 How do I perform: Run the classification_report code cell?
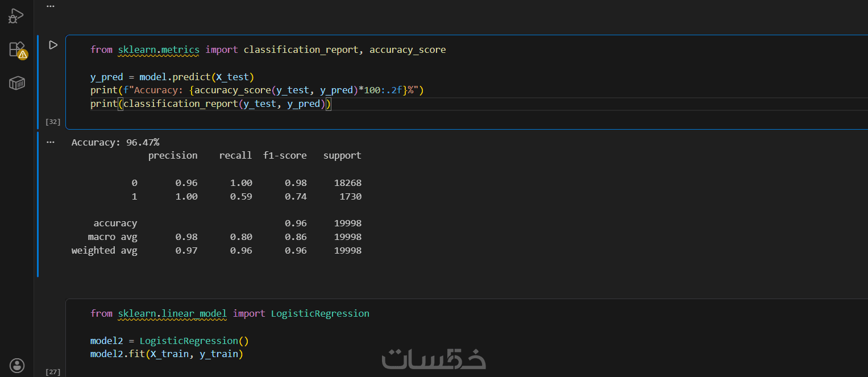(x=53, y=45)
